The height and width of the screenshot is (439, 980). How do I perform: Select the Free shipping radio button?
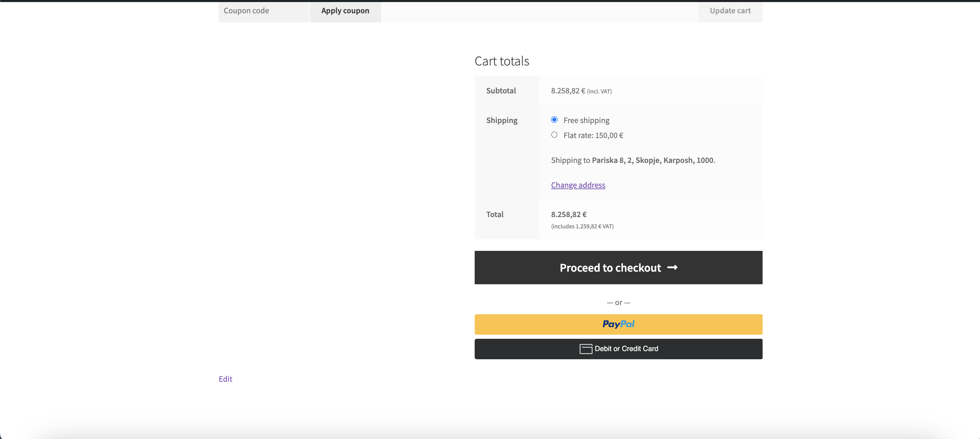coord(554,120)
